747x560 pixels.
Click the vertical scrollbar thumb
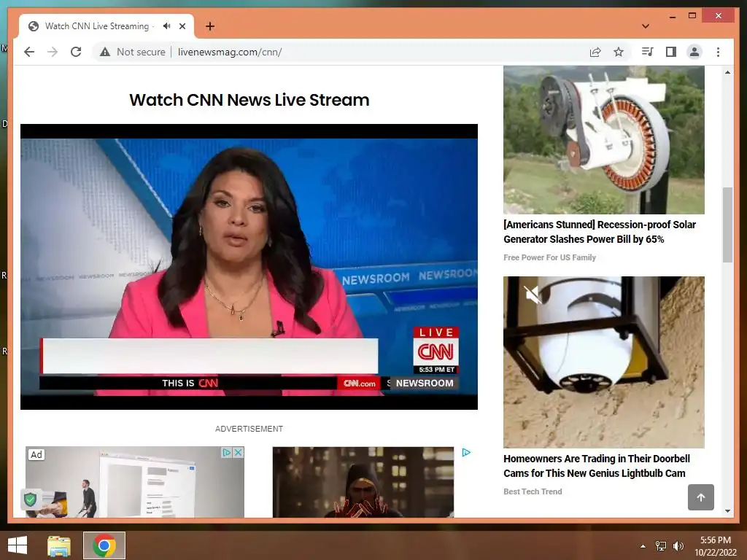click(x=727, y=225)
